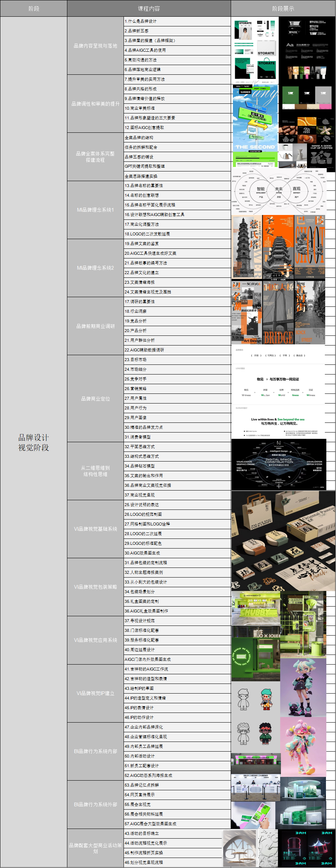Click lesson row 41.吉祥物的AIGC工作流
This screenshot has height=868, width=336.
[177, 669]
